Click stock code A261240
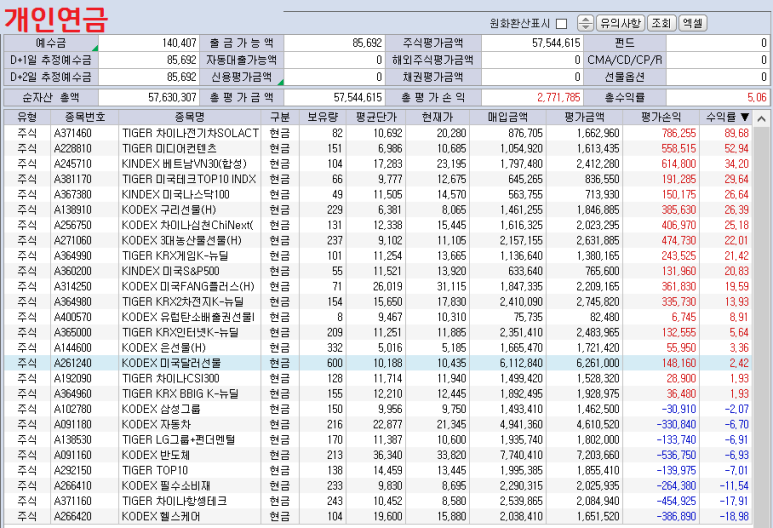Viewport: 773px width, 528px height. [x=72, y=363]
